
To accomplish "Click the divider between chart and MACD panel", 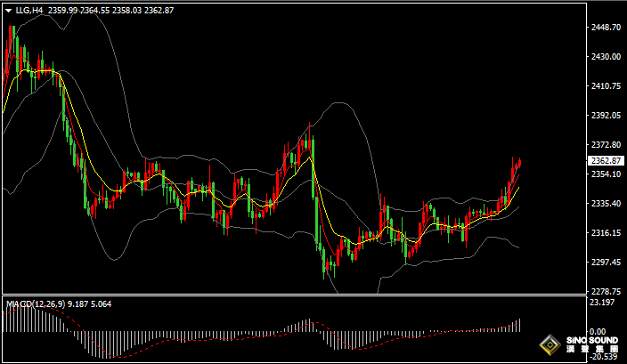I will (294, 296).
